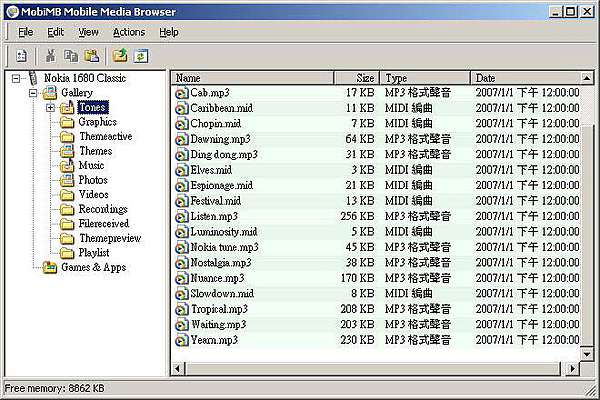Select the Nuance.mp3 file name

coord(217,278)
